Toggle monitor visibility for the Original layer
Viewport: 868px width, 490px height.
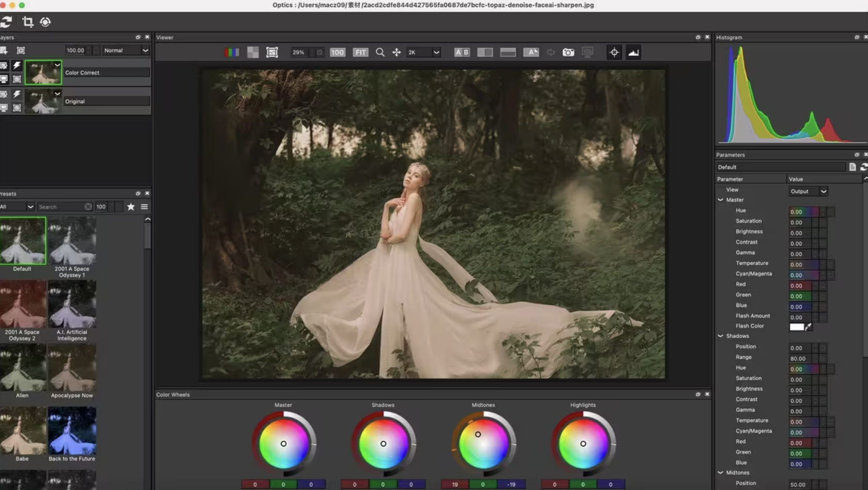4,107
